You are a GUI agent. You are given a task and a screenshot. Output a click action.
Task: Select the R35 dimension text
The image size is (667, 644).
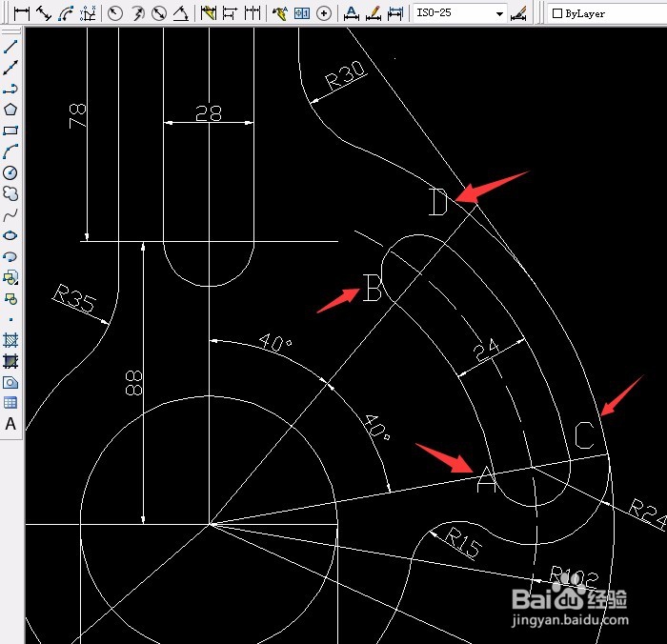click(x=75, y=298)
